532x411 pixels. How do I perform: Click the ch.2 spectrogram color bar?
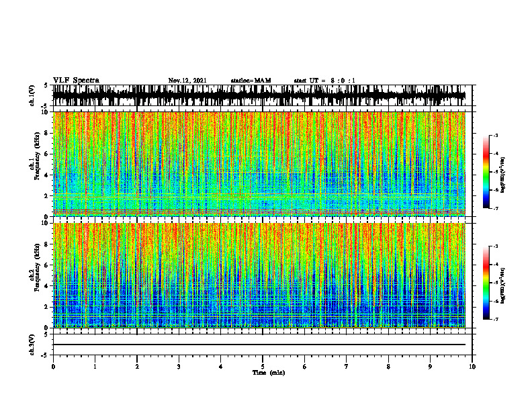(486, 283)
